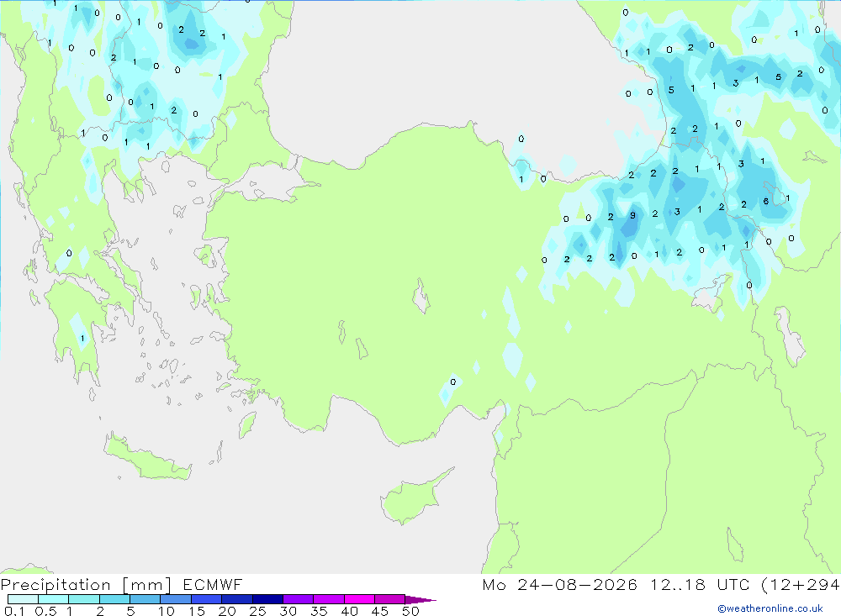Click the legend label "45"
The height and width of the screenshot is (616, 841).
(x=380, y=611)
